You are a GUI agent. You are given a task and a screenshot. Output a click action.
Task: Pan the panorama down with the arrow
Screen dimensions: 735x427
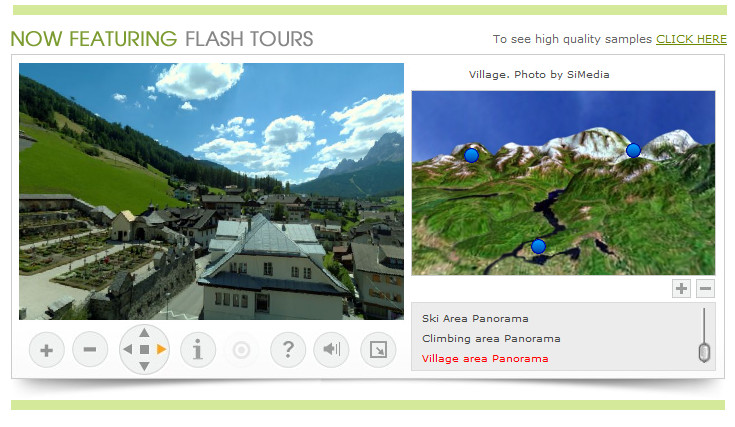click(x=144, y=367)
